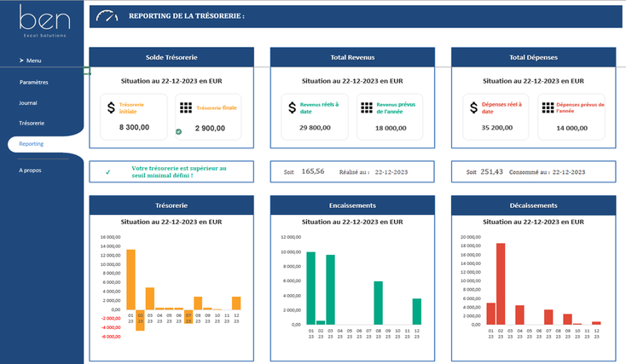Click grid icon beside Dépenses prévus de l'année
The image size is (626, 364).
pos(547,107)
